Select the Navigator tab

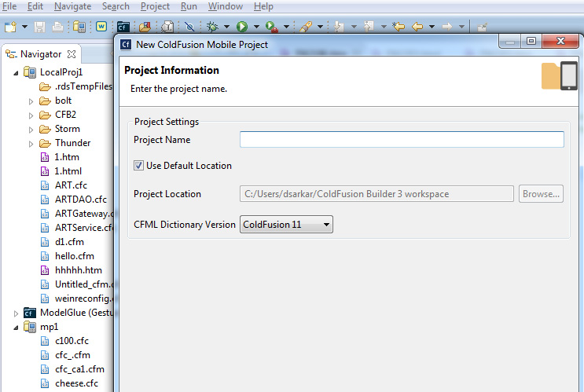tap(40, 54)
